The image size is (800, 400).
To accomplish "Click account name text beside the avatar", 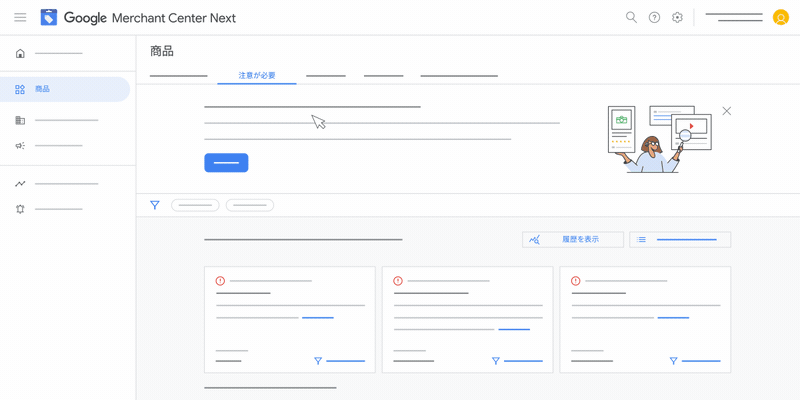I will [x=734, y=17].
